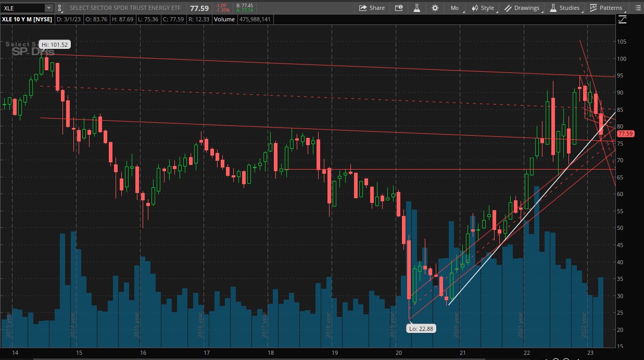The image size is (644, 360).
Task: Open the XLE symbol selector dropdown
Action: pyautogui.click(x=49, y=8)
